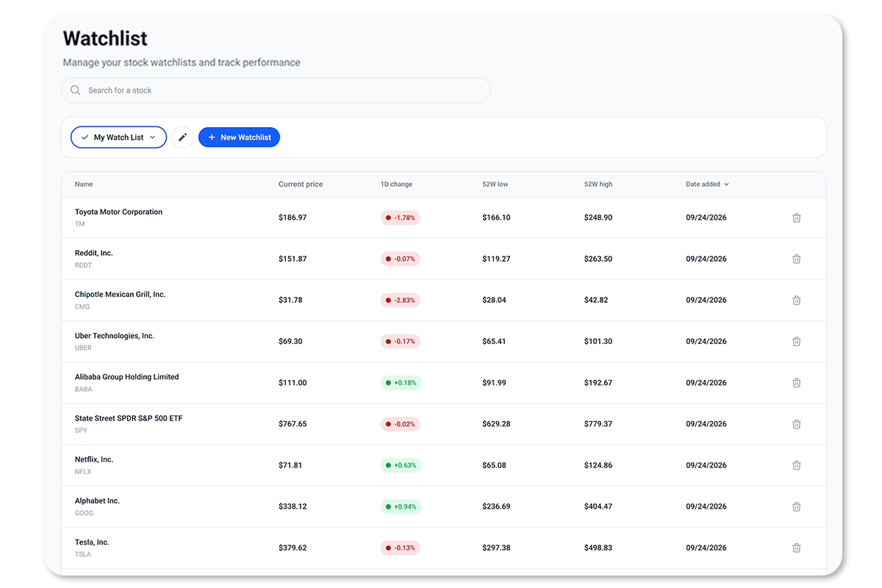Open Toyota Motor Corporation stock name

[x=118, y=212]
